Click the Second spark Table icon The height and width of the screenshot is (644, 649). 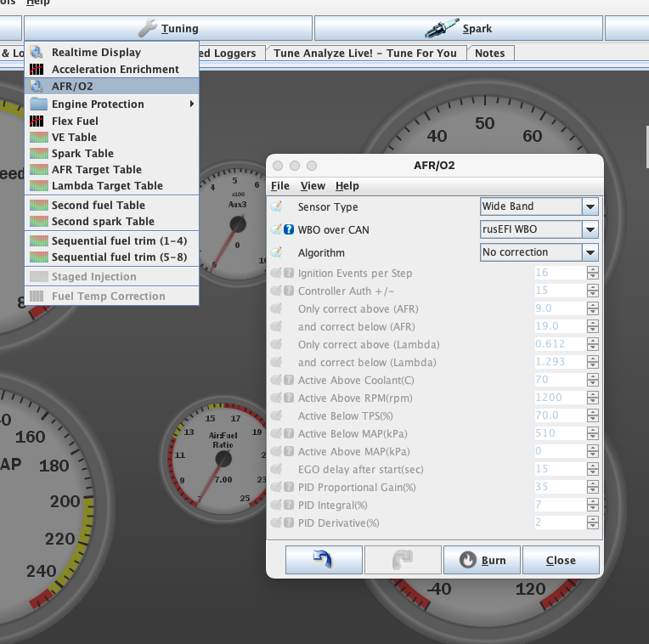(x=39, y=221)
